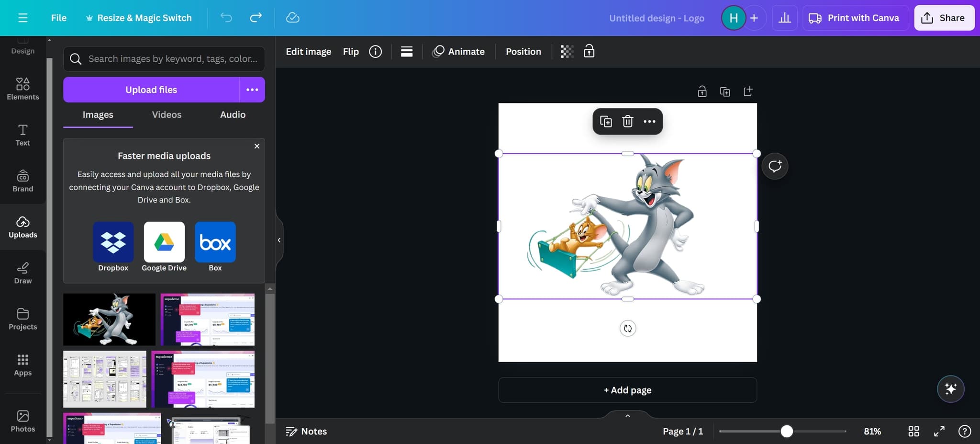The height and width of the screenshot is (444, 980).
Task: Click the Upload files button
Action: coord(151,90)
